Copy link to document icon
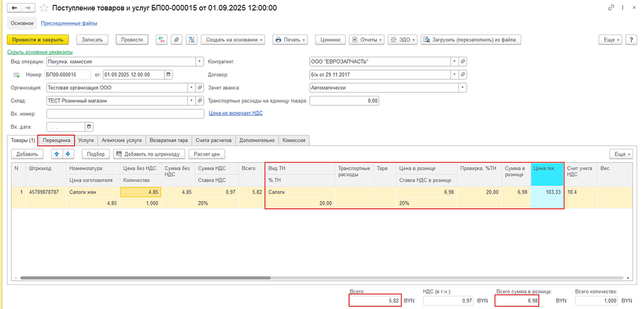 coord(611,8)
